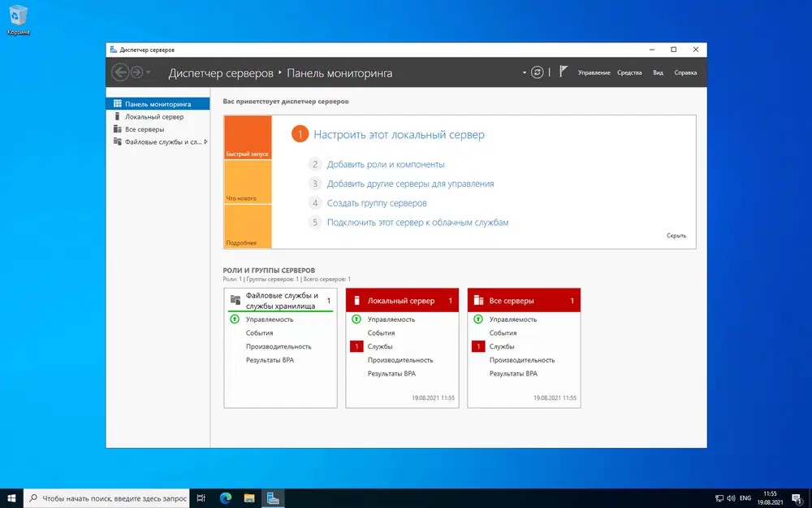The image size is (812, 508).
Task: Click События in Файловые службы tile
Action: point(260,332)
